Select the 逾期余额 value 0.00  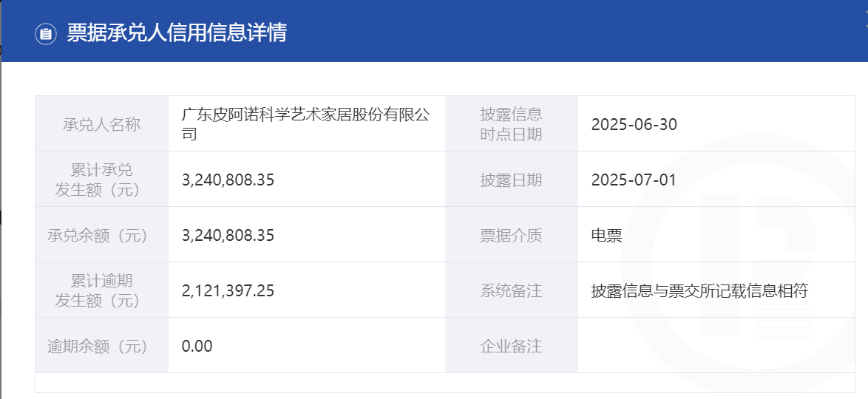coord(197,346)
